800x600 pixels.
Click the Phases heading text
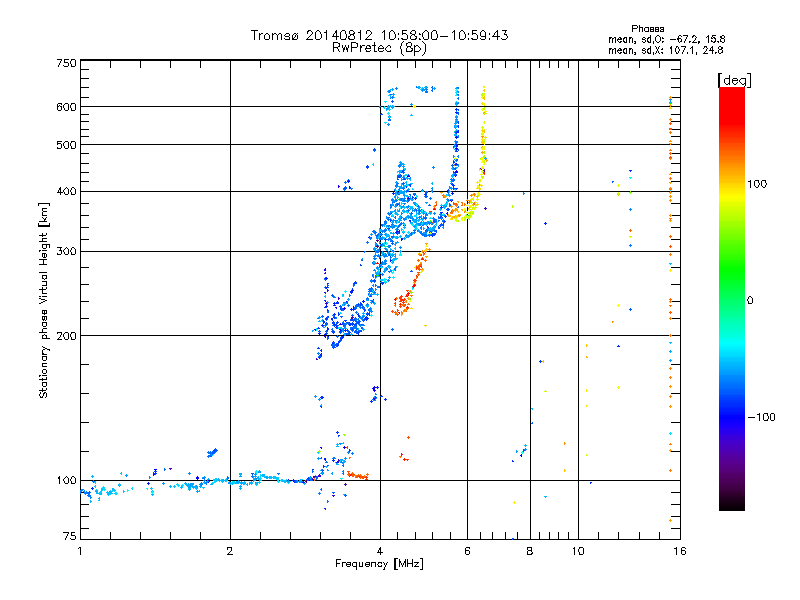pyautogui.click(x=647, y=29)
